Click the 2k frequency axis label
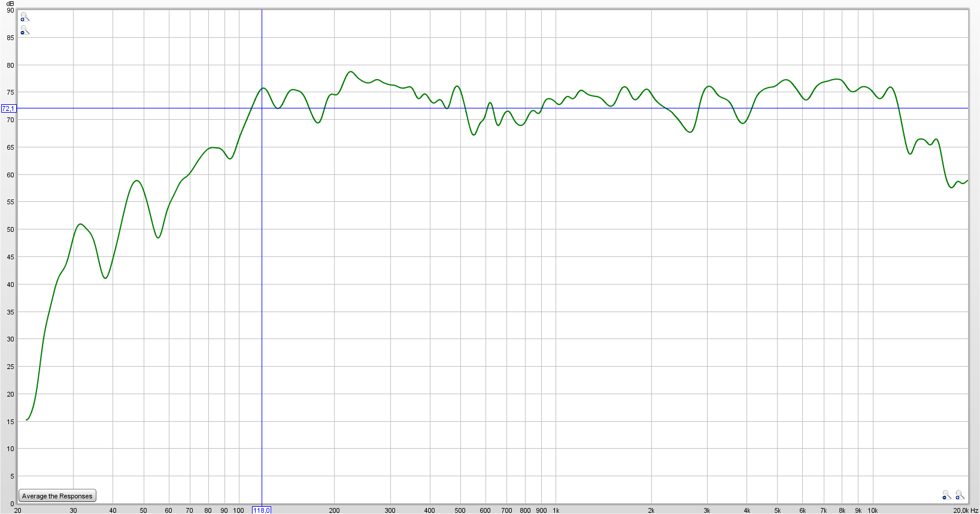 pyautogui.click(x=651, y=510)
